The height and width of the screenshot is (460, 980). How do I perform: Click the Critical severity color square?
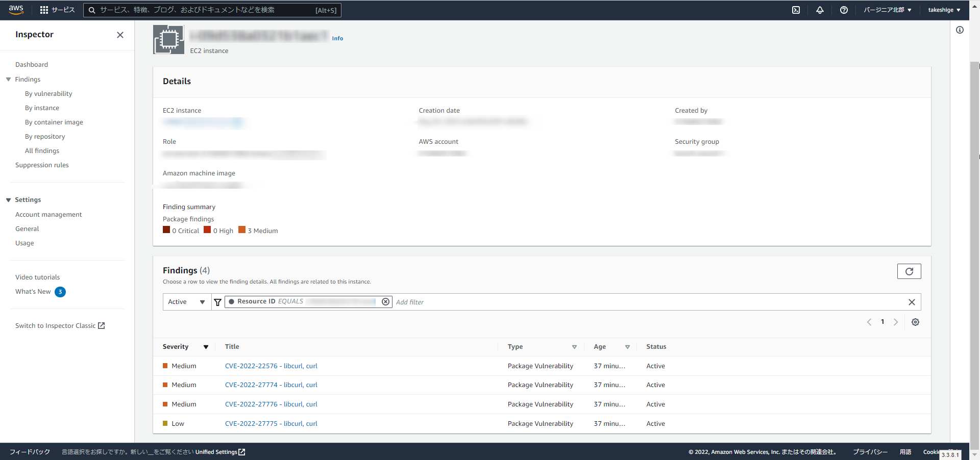(166, 229)
